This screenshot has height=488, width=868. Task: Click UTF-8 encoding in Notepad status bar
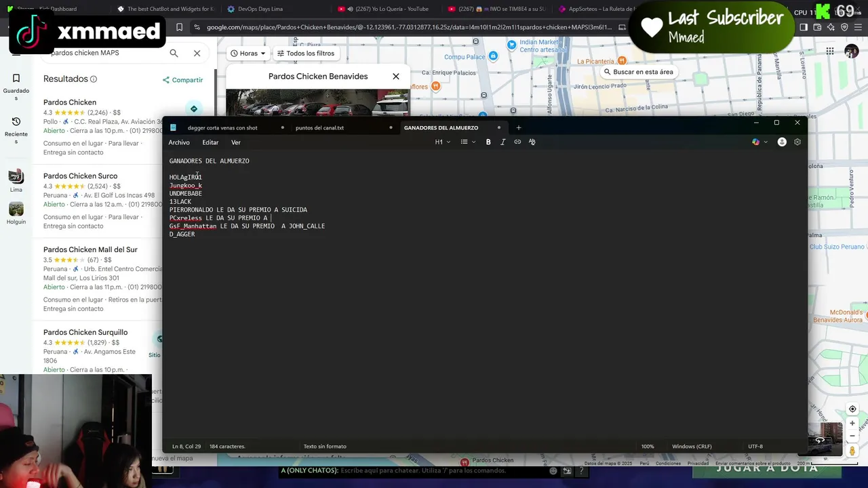point(755,446)
